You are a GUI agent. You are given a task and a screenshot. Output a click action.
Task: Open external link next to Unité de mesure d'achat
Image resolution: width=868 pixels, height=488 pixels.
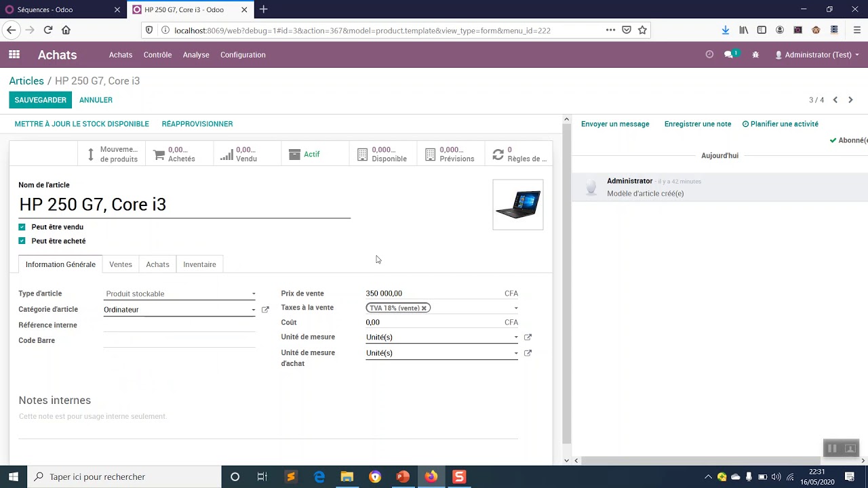[x=528, y=352]
